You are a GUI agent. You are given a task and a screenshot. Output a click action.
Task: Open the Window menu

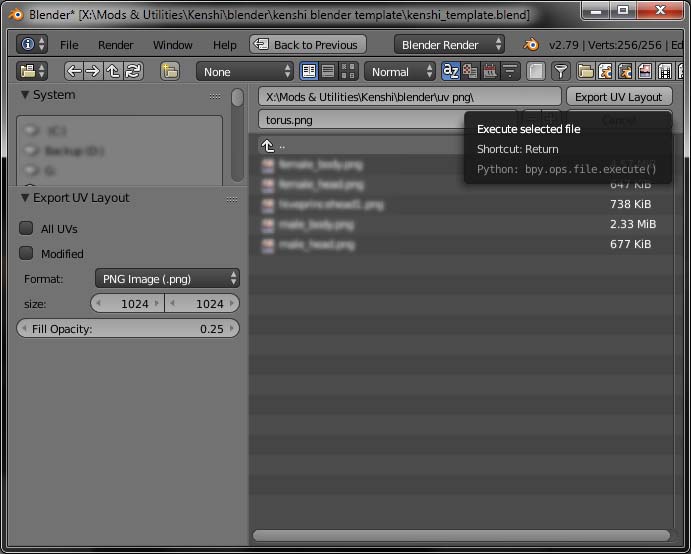(x=172, y=45)
